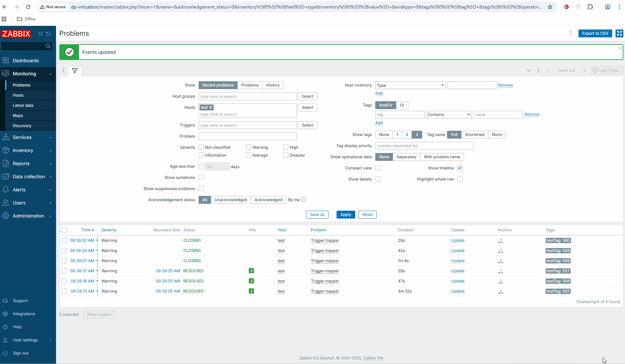Tick the Disaster severity checkbox
Image resolution: width=625 pixels, height=364 pixels.
point(286,155)
